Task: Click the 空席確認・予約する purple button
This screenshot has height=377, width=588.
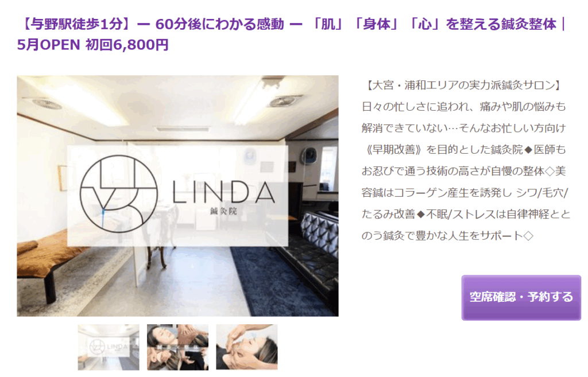Action: coord(521,297)
